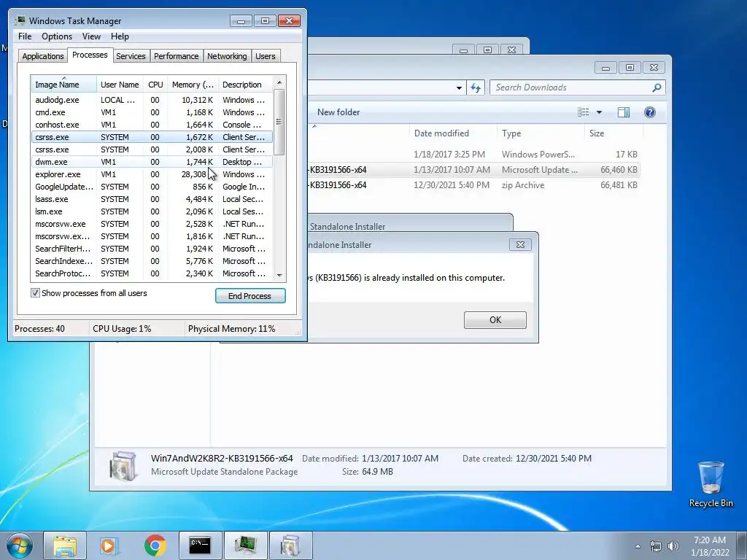The image size is (747, 560).
Task: Select the GoogleUpdate process row
Action: click(152, 187)
